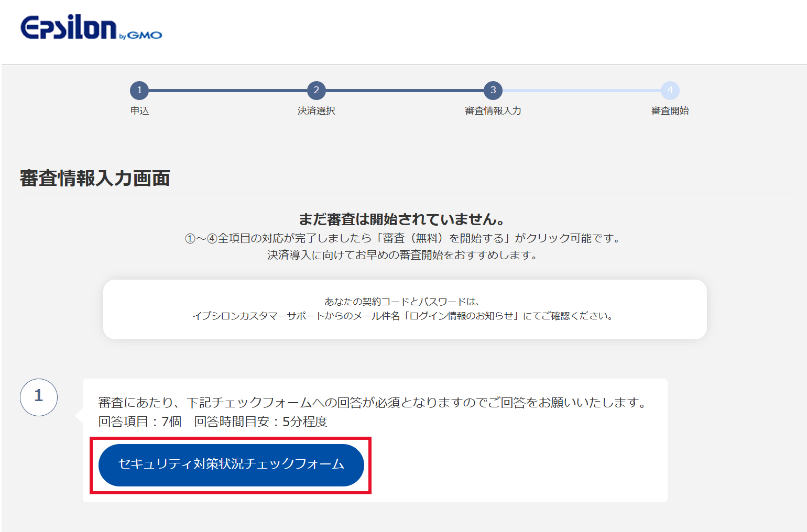The width and height of the screenshot is (807, 532).
Task: Select the faded step 4 circle
Action: coord(670,91)
